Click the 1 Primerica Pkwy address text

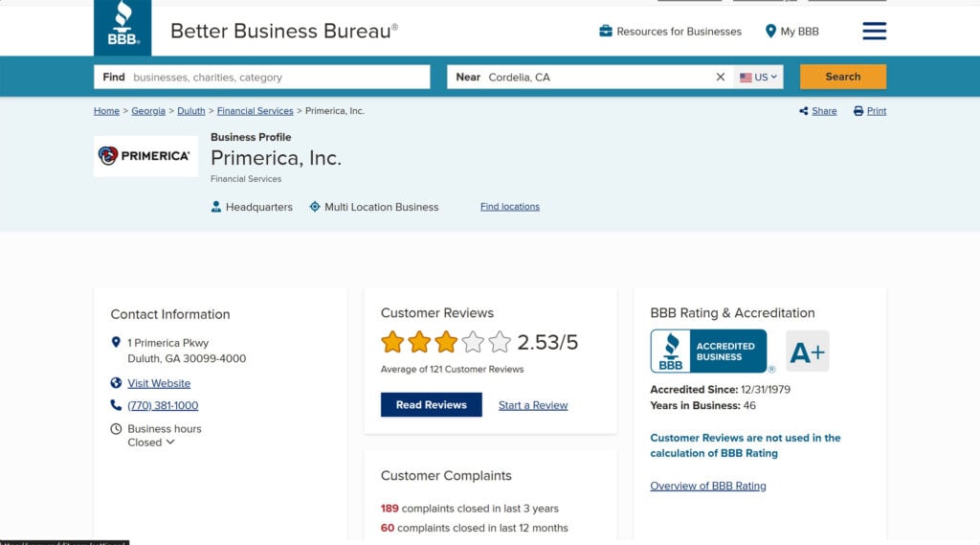(x=168, y=343)
